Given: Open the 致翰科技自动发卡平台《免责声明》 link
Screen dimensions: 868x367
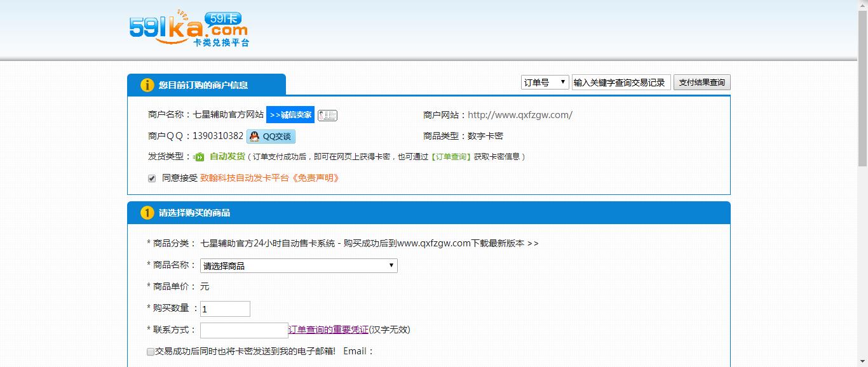Looking at the screenshot, I should coord(269,178).
